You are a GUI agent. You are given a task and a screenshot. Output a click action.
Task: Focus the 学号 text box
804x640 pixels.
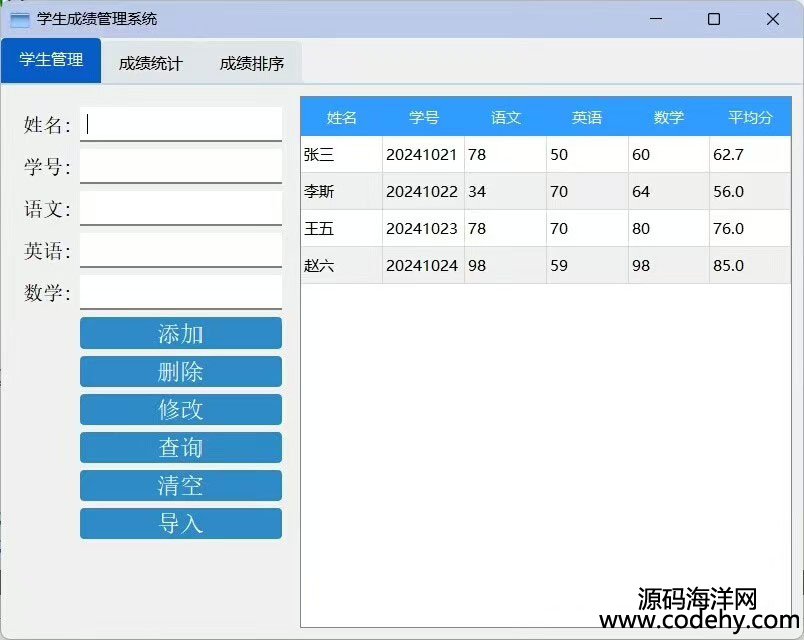(x=181, y=166)
